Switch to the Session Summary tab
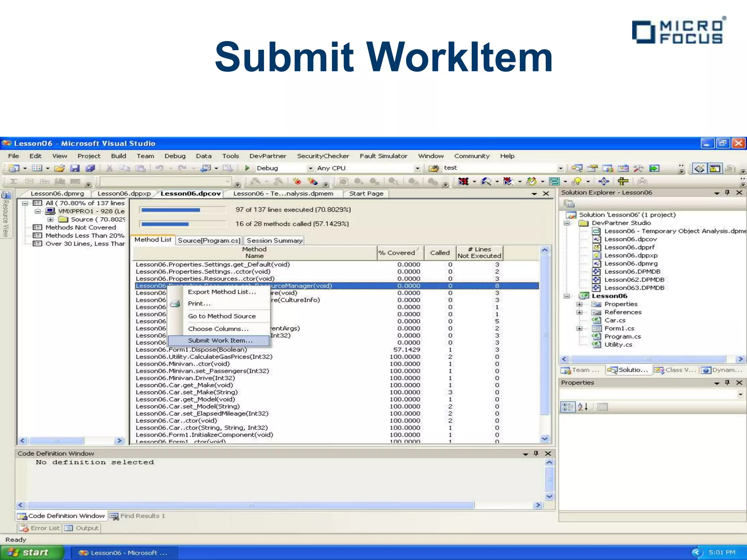 [x=275, y=241]
